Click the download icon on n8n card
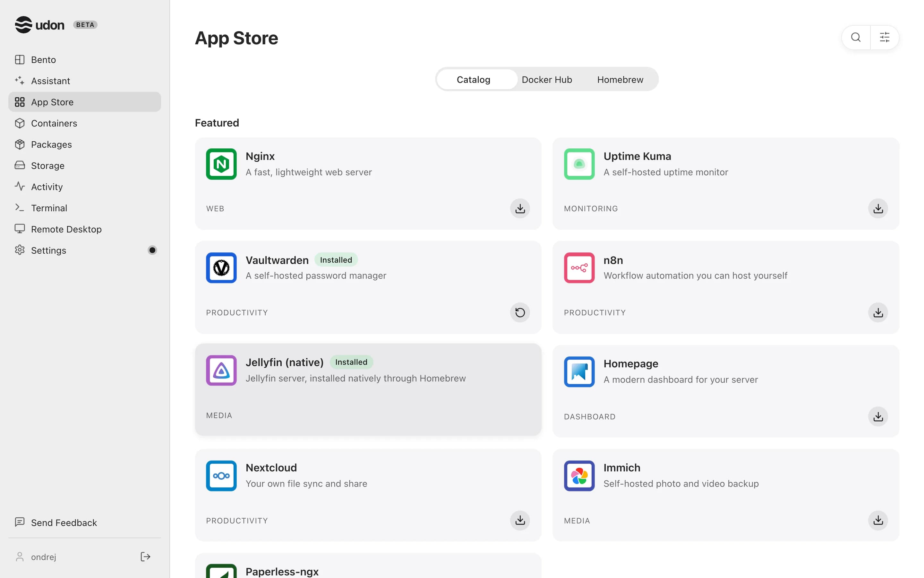Screen dimensions: 924x578 tap(878, 312)
